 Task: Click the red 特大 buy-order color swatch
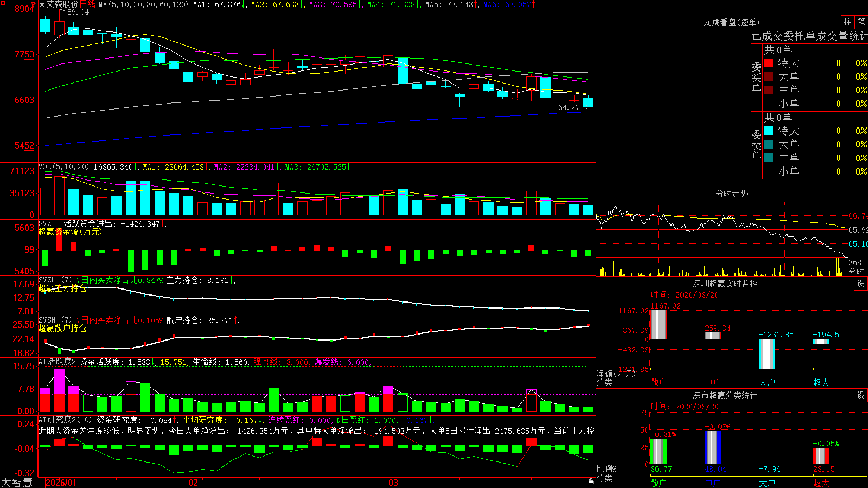coord(768,63)
